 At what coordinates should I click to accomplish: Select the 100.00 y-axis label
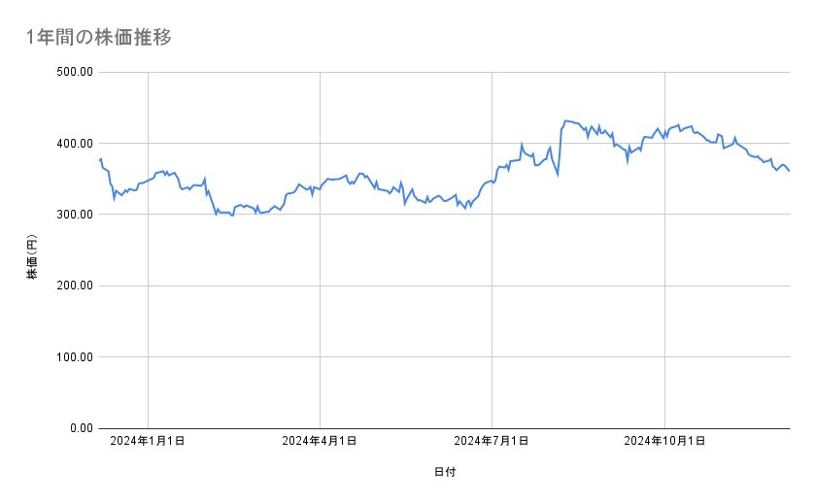73,356
